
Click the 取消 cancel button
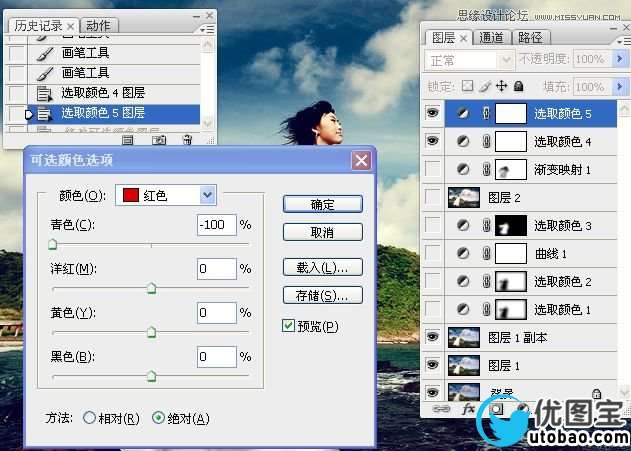pyautogui.click(x=323, y=232)
